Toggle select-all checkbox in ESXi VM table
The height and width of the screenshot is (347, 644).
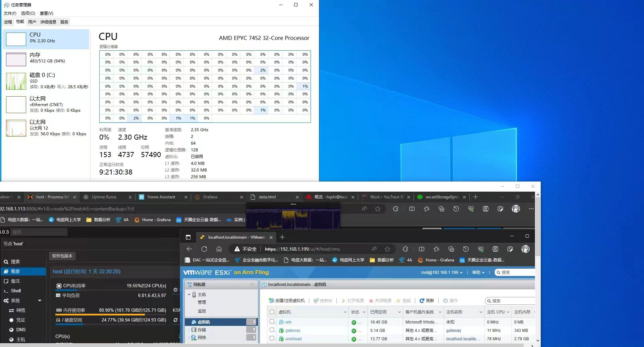pyautogui.click(x=272, y=312)
